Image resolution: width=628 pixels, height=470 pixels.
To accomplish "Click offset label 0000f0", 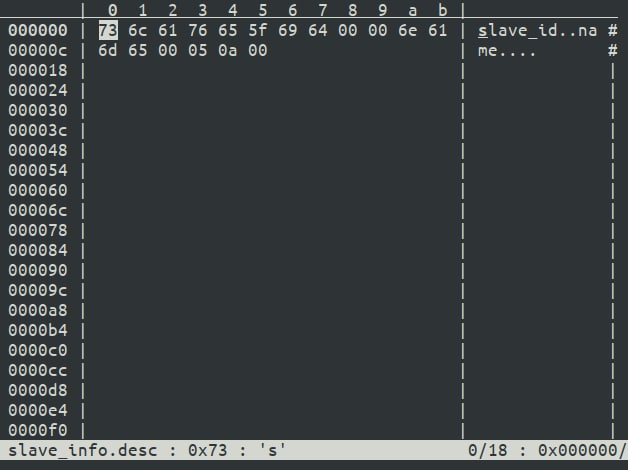I will click(x=38, y=430).
